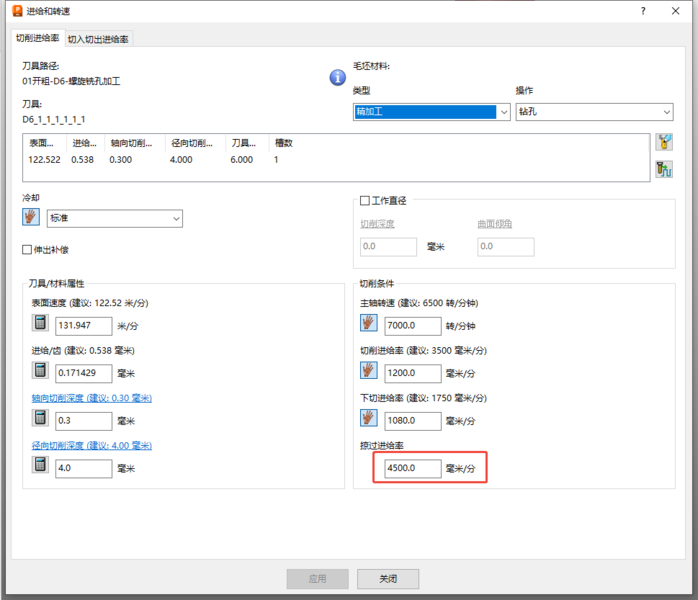
Task: Click the 关闭 button
Action: [388, 578]
